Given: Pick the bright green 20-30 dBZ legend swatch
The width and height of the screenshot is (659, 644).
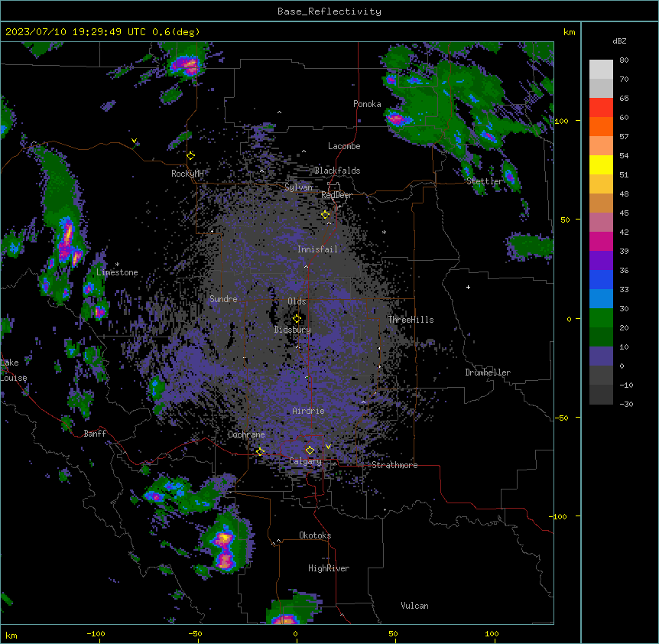Looking at the screenshot, I should [601, 318].
